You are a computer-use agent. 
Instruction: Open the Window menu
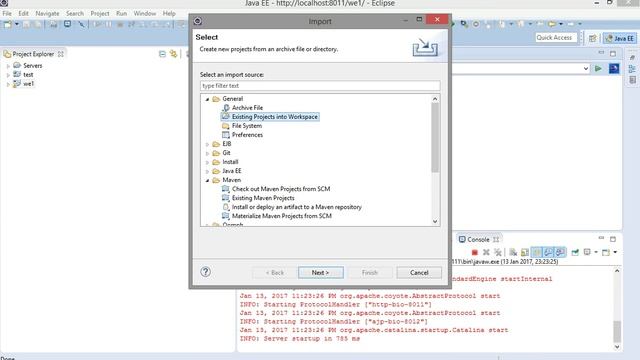[x=145, y=13]
